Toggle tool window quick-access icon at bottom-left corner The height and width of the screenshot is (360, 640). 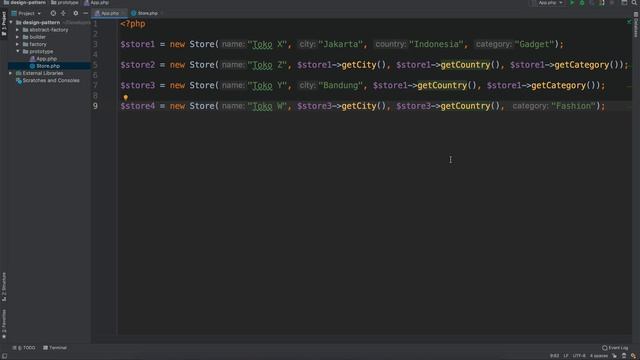click(4, 356)
